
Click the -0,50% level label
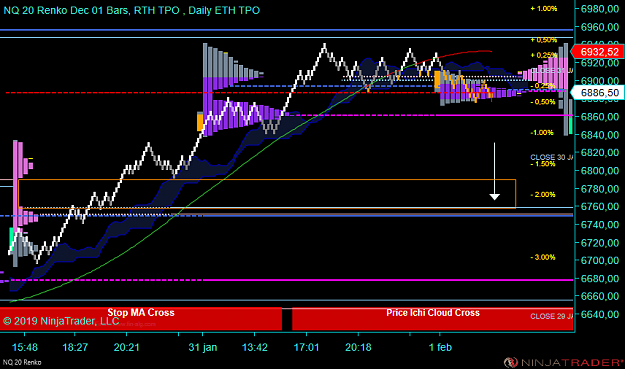[542, 102]
